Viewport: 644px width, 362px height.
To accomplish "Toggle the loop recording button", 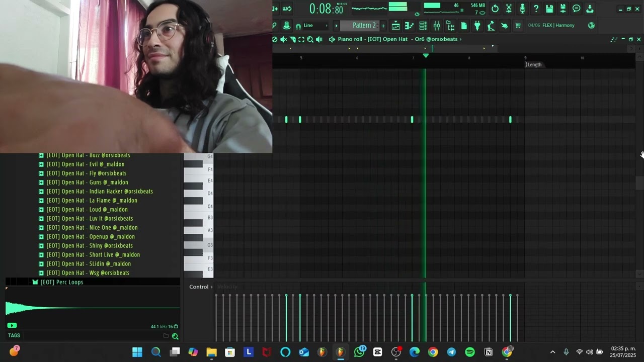I will [287, 9].
